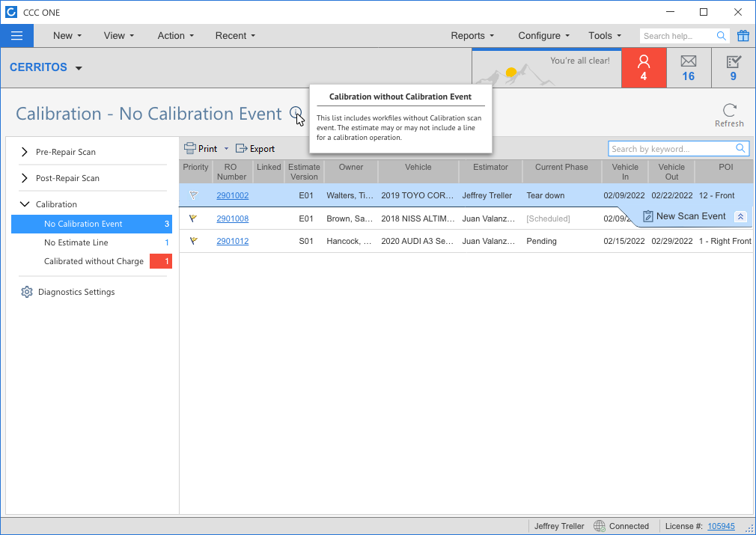
Task: Toggle priority flag for RO 2901002
Action: [x=194, y=195]
